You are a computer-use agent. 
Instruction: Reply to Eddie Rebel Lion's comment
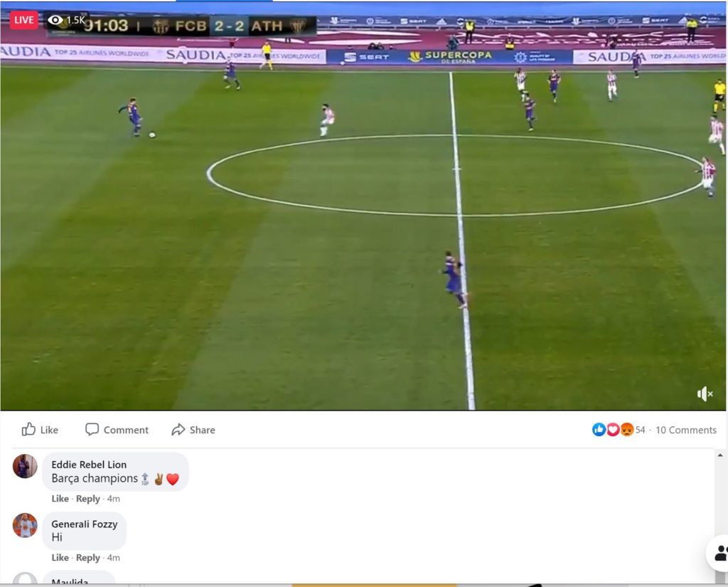coord(87,499)
